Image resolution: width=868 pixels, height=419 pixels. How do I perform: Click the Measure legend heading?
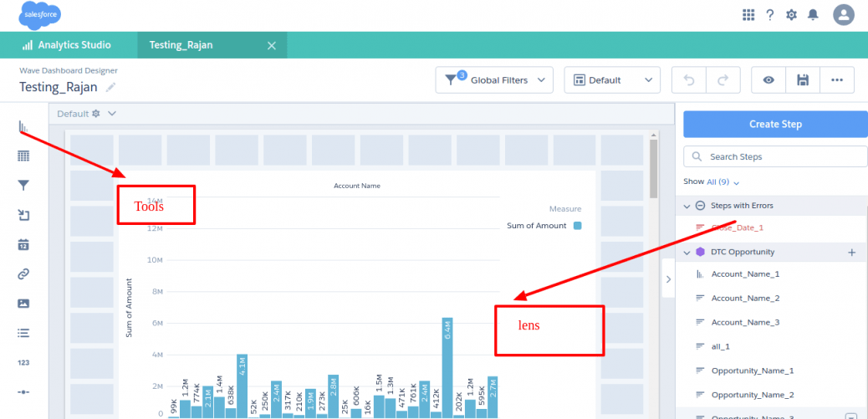(565, 209)
